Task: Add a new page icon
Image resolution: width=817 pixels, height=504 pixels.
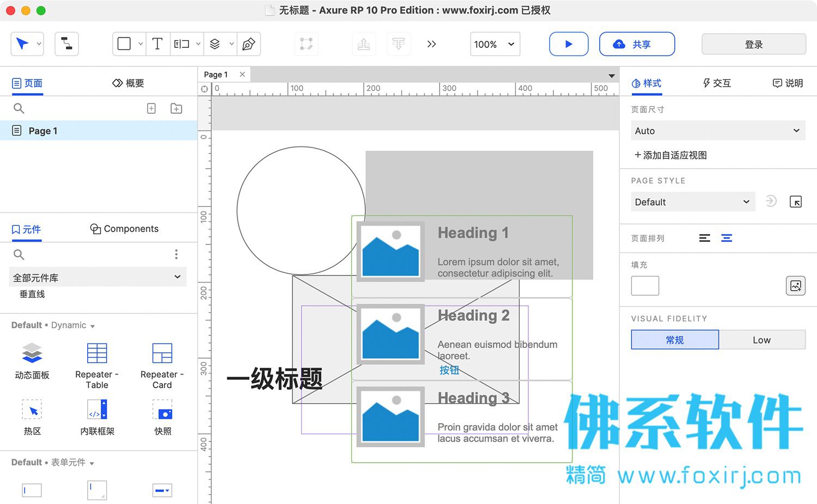Action: tap(151, 108)
